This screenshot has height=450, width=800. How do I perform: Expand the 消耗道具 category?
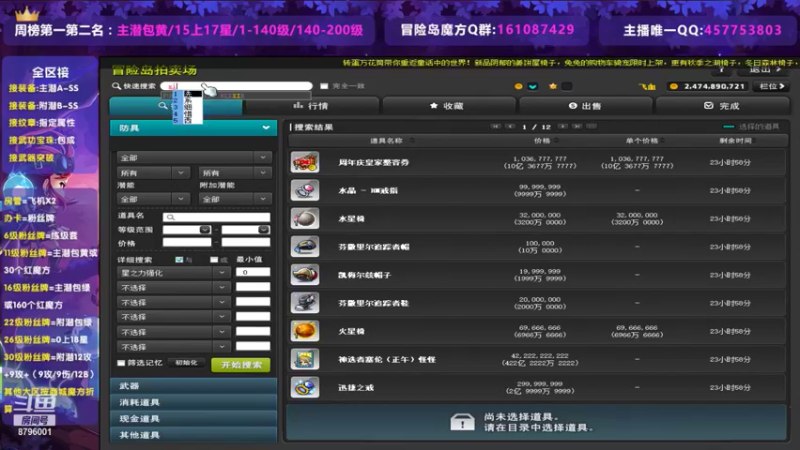coord(194,402)
